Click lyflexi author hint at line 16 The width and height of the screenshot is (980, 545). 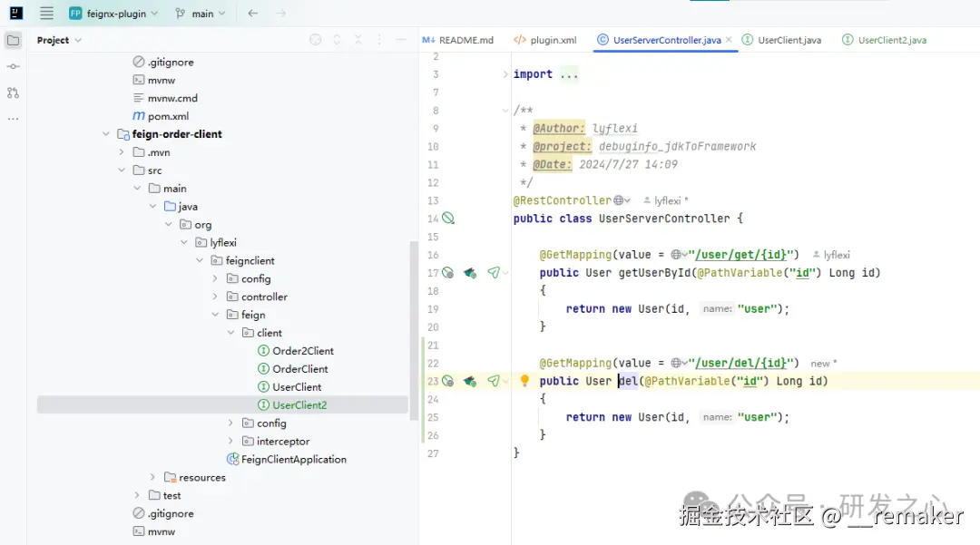[831, 255]
